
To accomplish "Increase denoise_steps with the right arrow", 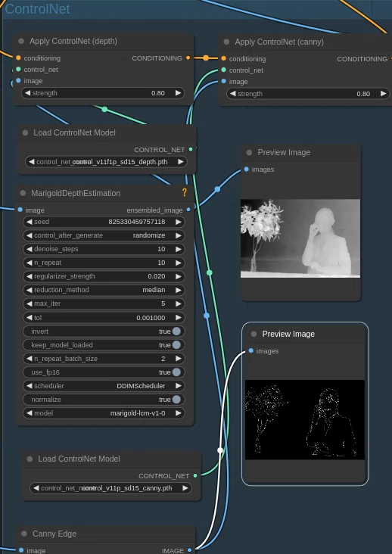I will [179, 249].
